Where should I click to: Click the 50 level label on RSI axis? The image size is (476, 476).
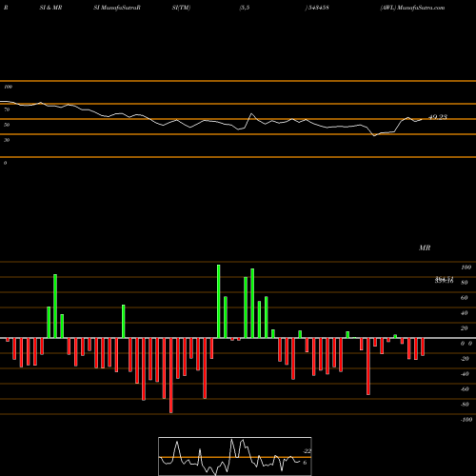point(7,125)
